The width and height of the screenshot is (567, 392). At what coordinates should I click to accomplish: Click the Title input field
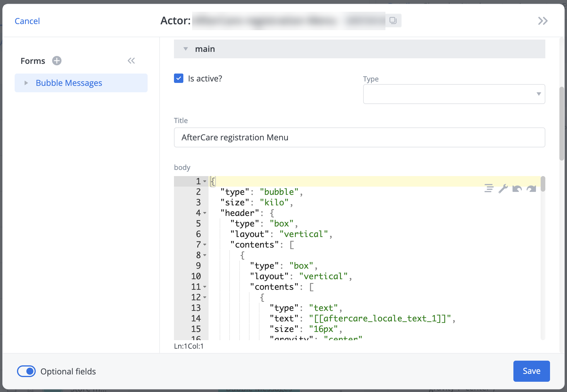click(359, 137)
